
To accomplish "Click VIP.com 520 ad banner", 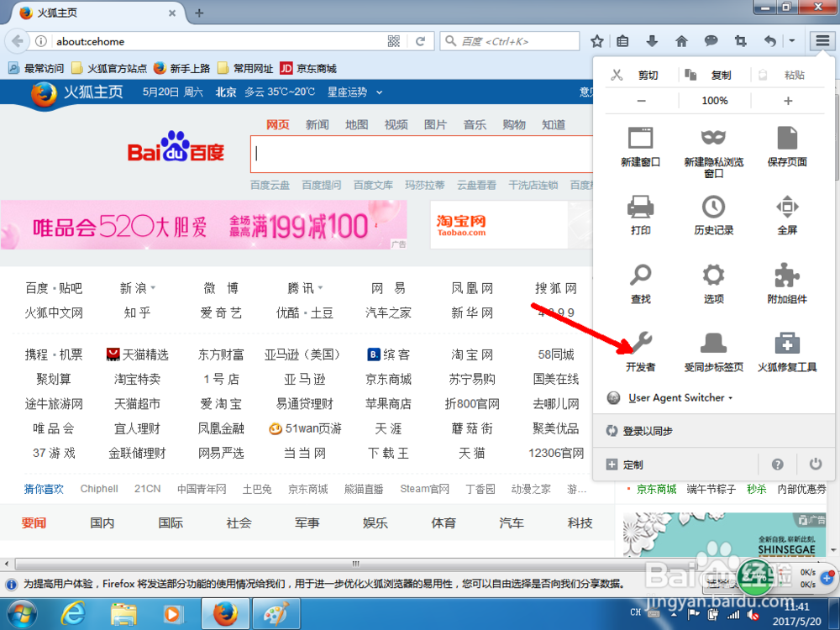I will pyautogui.click(x=203, y=225).
